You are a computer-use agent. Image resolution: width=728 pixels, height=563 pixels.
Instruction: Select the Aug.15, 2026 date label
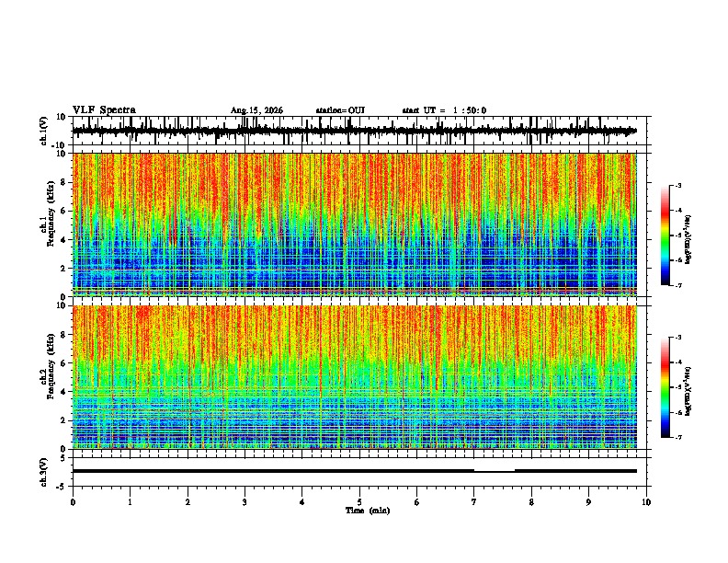click(256, 110)
